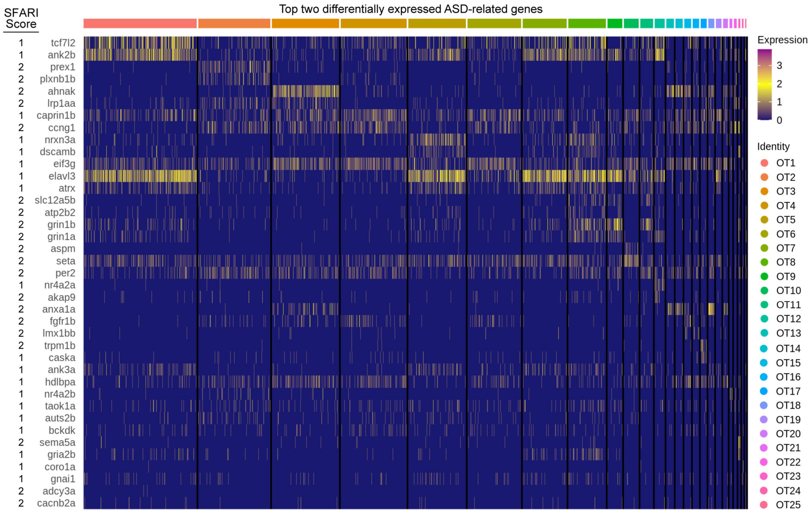
Task: Click the OT3 legend color dot
Action: click(x=764, y=191)
